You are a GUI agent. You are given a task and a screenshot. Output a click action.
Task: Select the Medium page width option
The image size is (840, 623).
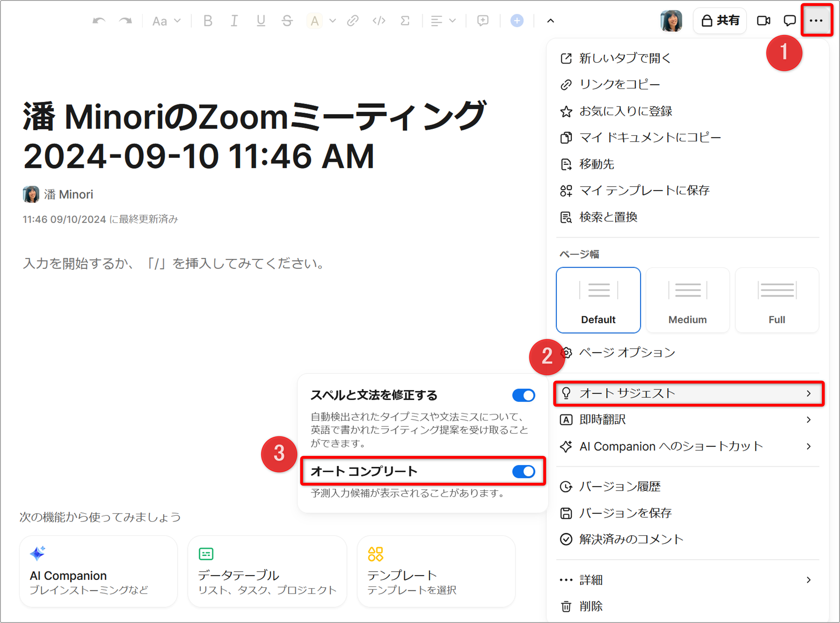pos(687,300)
